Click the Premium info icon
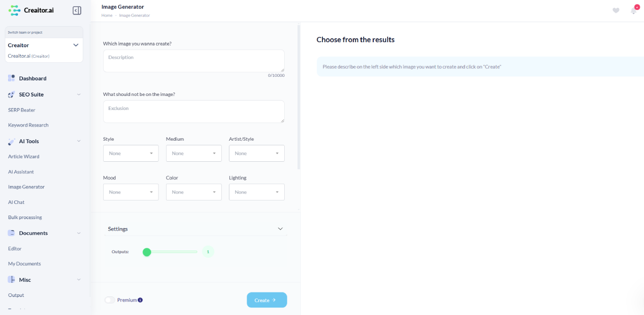Viewport: 644px width, 315px height. [x=140, y=300]
